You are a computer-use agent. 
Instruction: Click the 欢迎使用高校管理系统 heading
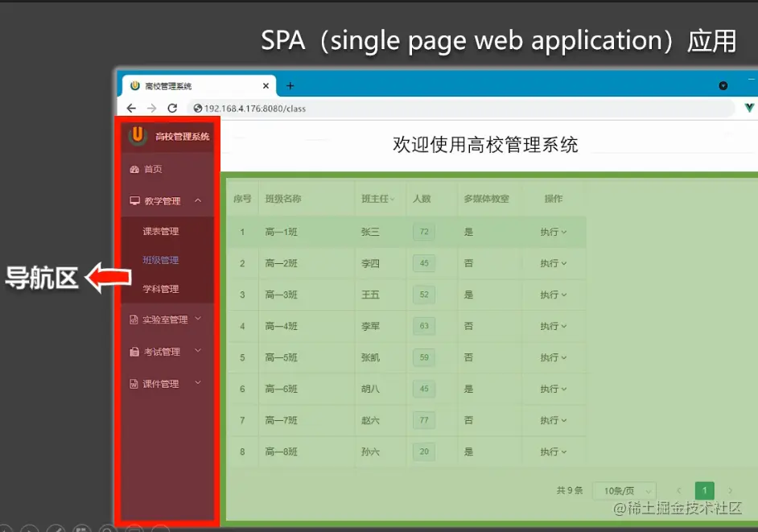(x=485, y=145)
